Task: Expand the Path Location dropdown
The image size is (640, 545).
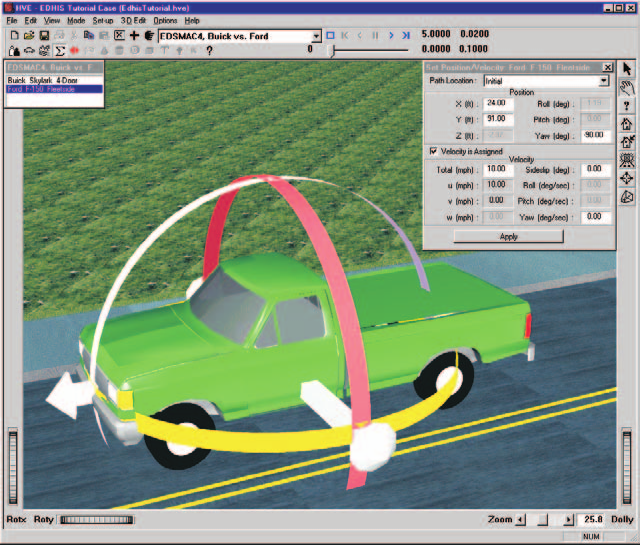Action: click(604, 81)
